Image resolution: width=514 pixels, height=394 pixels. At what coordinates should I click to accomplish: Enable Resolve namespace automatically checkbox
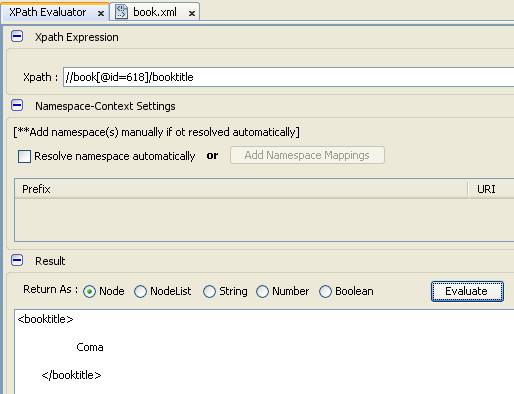click(24, 156)
